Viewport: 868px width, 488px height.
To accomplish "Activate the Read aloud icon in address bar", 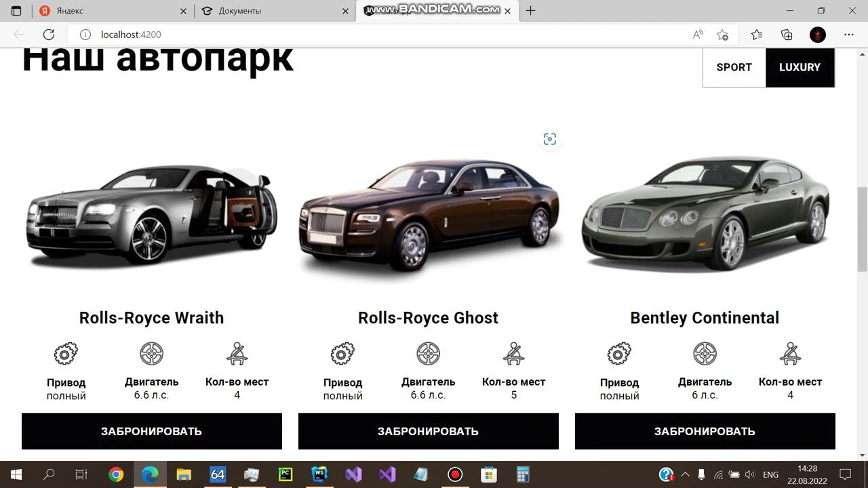I will pos(698,35).
